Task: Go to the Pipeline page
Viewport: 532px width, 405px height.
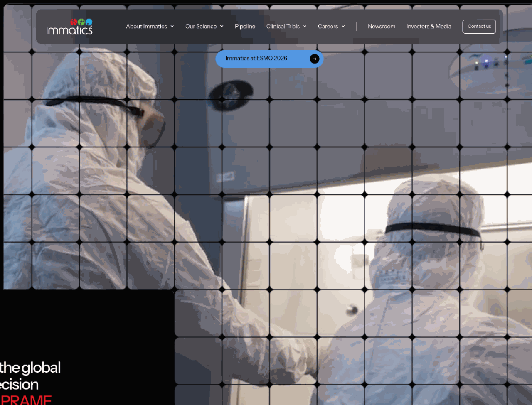Action: click(245, 26)
